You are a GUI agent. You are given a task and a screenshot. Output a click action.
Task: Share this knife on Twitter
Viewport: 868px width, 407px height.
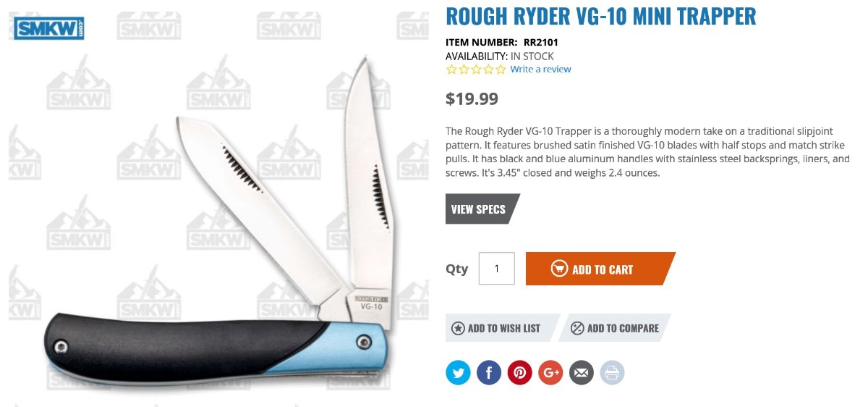pyautogui.click(x=458, y=373)
